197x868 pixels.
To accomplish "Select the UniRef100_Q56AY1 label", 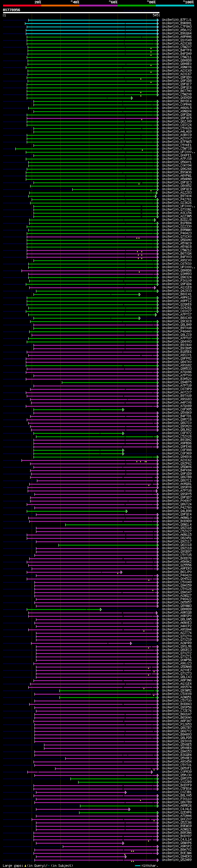I will point(176,162).
